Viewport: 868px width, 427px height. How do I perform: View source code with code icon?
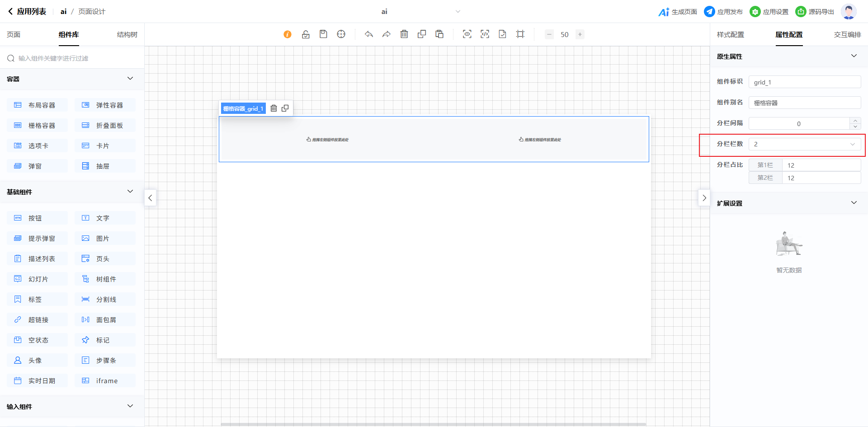[x=485, y=34]
